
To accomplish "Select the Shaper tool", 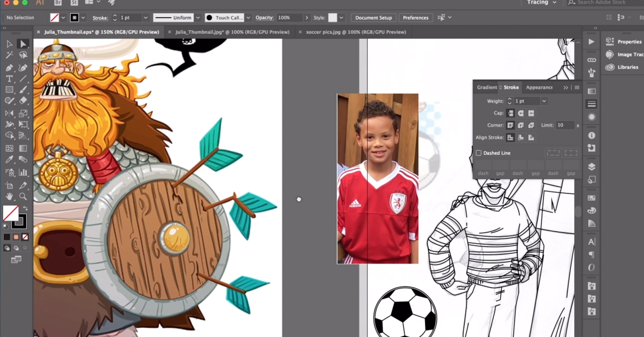I will tap(9, 101).
